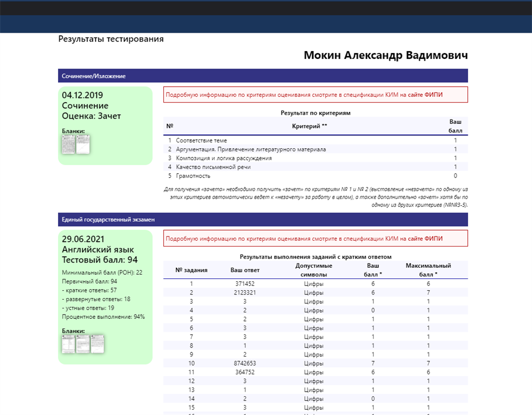The image size is (532, 415).
Task: Click the answer 2123321 for task 2
Action: pyautogui.click(x=245, y=292)
